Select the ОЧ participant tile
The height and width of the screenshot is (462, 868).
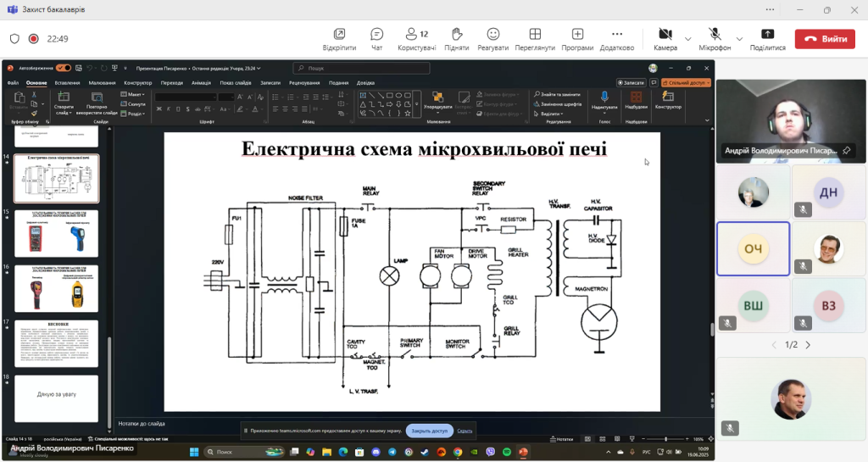click(753, 249)
